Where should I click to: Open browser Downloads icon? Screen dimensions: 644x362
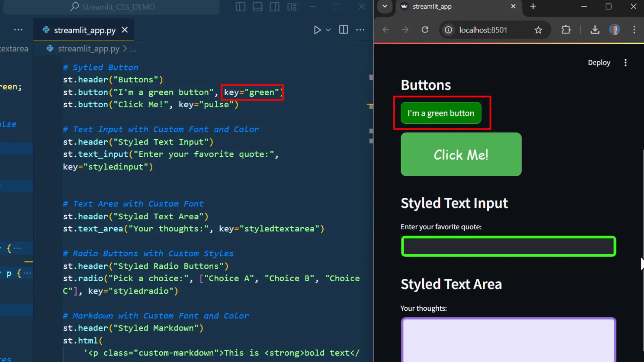(595, 30)
